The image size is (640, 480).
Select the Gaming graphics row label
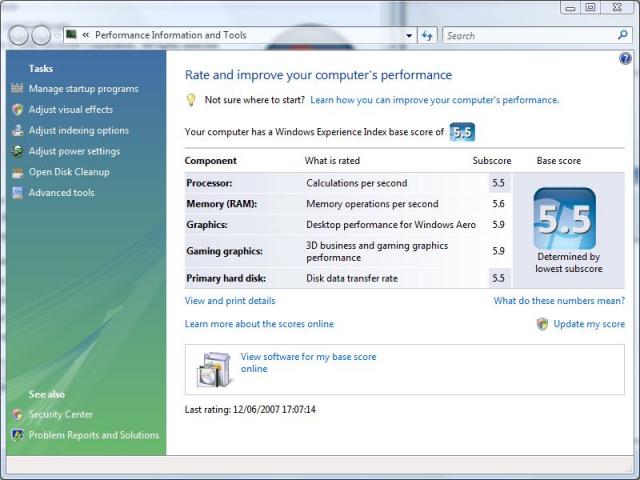(224, 251)
